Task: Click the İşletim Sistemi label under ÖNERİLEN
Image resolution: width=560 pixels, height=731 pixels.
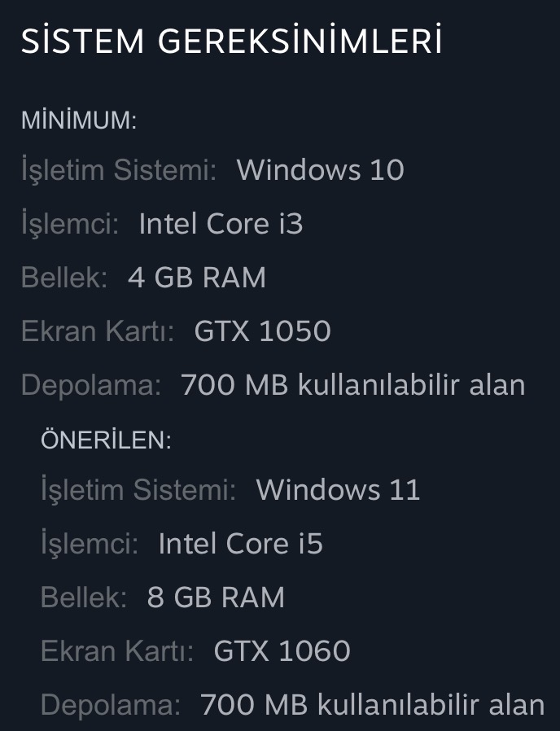Action: [x=138, y=490]
